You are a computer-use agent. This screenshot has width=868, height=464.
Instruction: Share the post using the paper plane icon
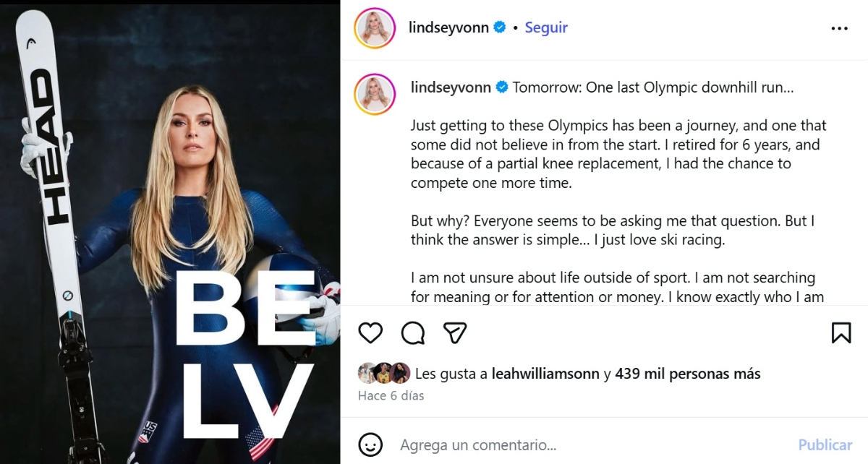455,332
